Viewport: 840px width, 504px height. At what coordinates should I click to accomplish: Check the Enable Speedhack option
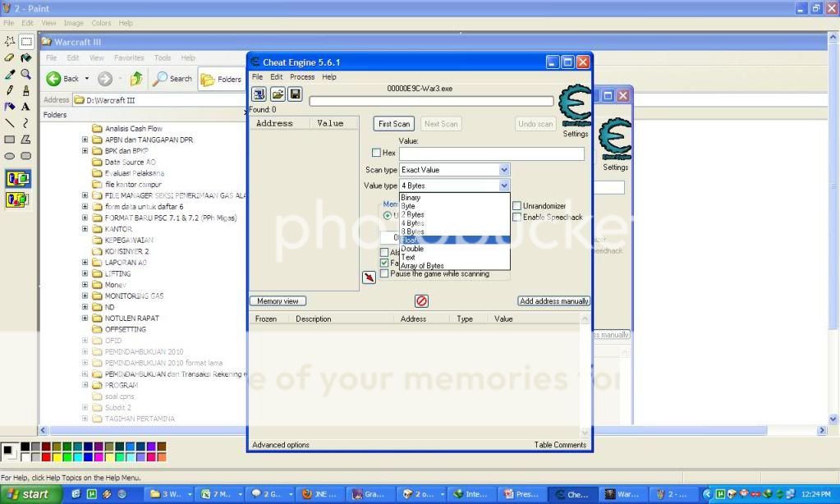(x=516, y=218)
